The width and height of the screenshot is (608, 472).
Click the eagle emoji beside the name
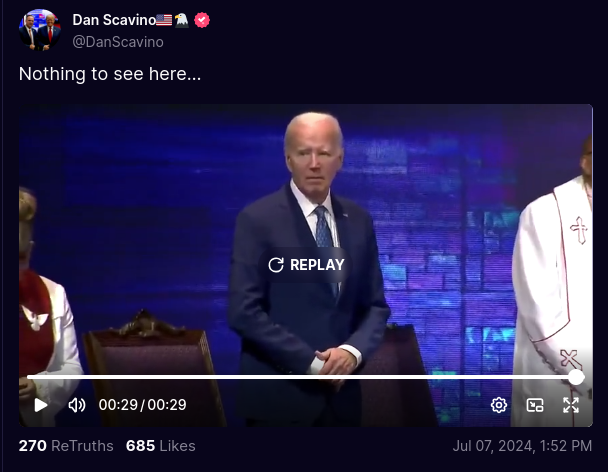coord(181,20)
